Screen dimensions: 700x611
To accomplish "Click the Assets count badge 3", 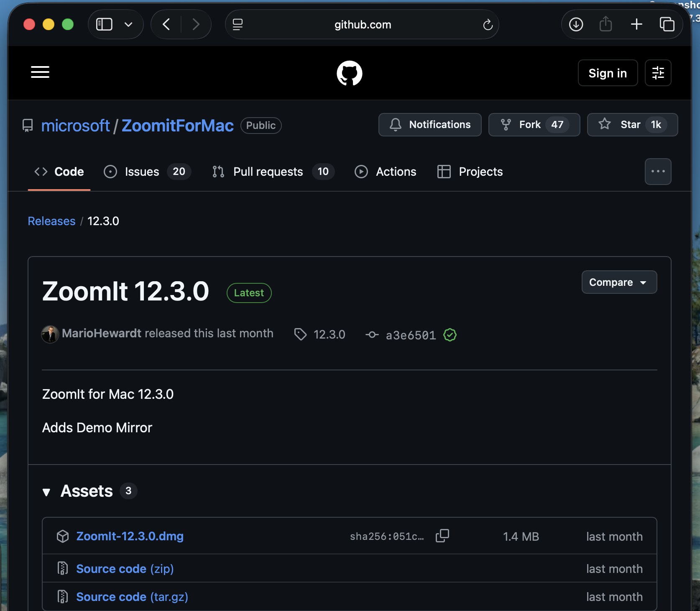I will click(x=128, y=491).
